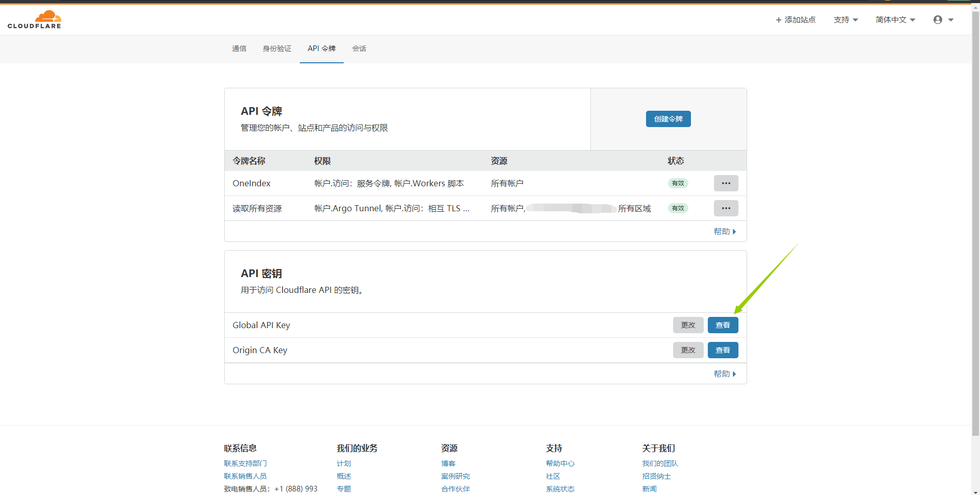Open the user account avatar menu
980x495 pixels.
click(943, 20)
